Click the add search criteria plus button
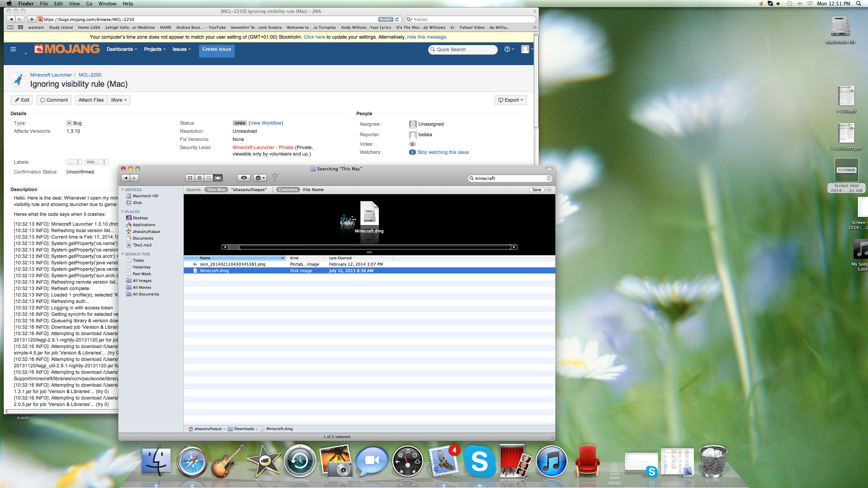 [x=549, y=190]
